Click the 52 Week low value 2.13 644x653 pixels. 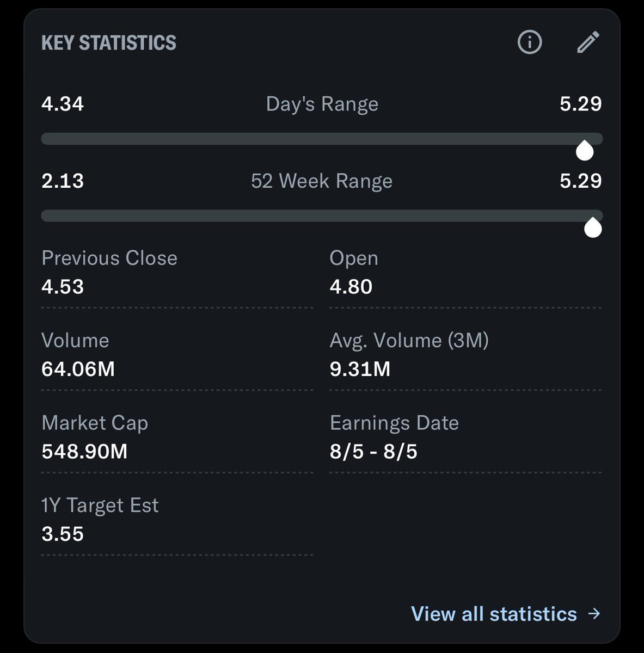[x=63, y=181]
